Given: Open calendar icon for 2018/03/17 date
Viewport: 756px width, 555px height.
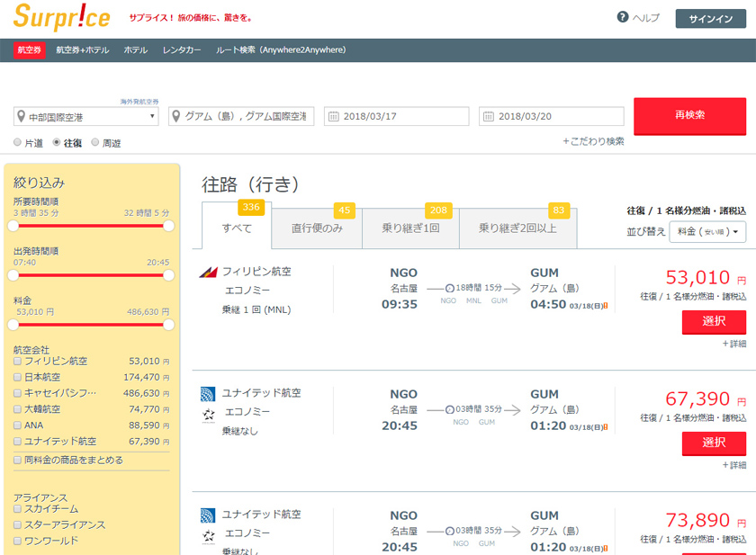Looking at the screenshot, I should click(x=333, y=116).
